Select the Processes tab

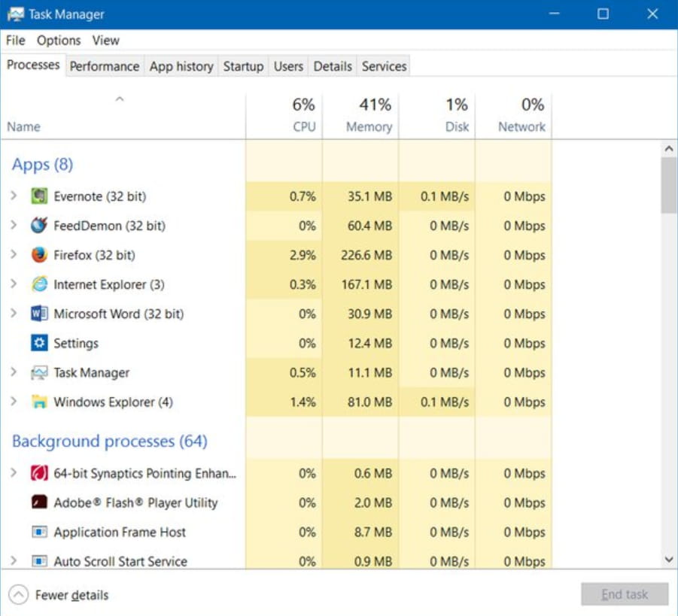(33, 65)
